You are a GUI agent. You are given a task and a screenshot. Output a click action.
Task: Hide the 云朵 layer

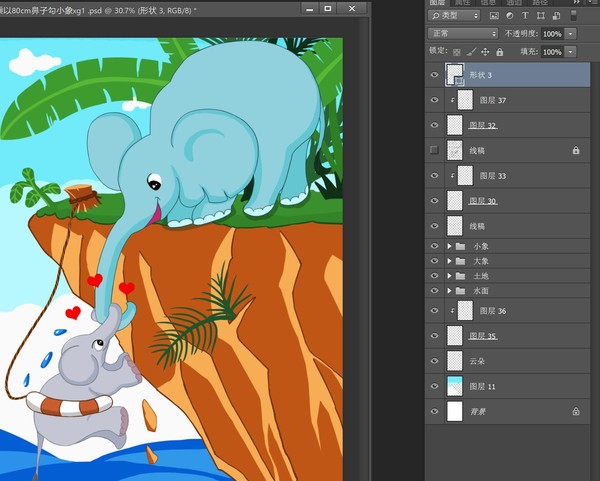click(434, 361)
